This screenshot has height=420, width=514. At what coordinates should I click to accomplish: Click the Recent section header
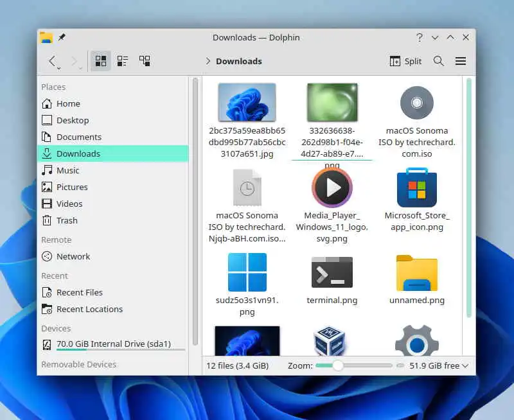55,276
